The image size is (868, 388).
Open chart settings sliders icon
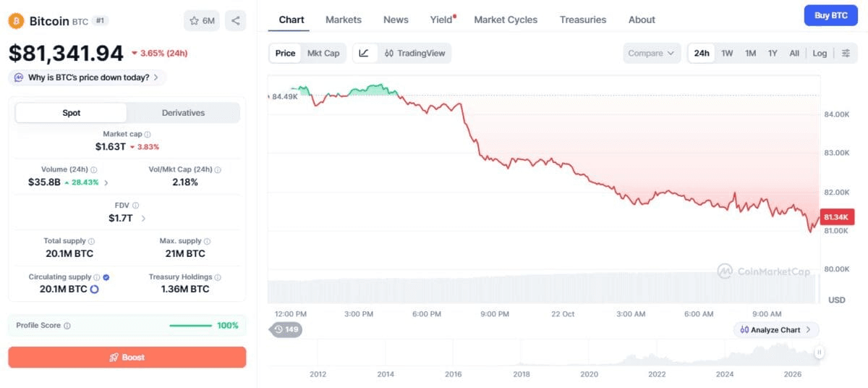click(846, 53)
